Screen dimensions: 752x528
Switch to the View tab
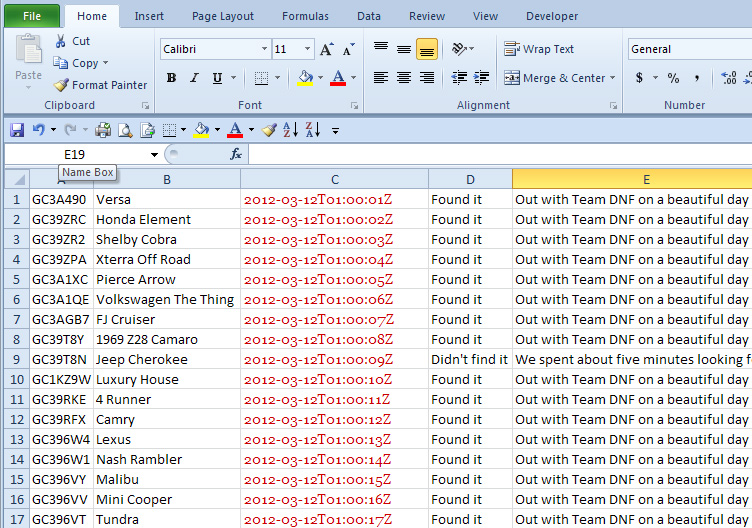click(x=485, y=16)
